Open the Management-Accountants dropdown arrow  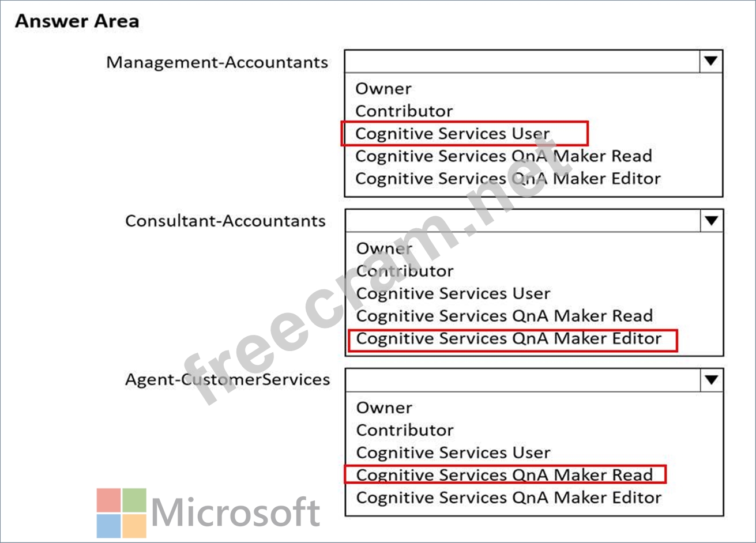point(711,61)
